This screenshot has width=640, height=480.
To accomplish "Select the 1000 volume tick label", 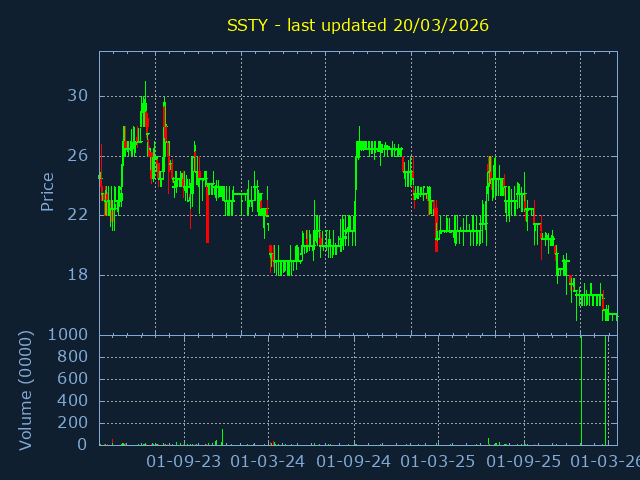I will pos(68,335).
